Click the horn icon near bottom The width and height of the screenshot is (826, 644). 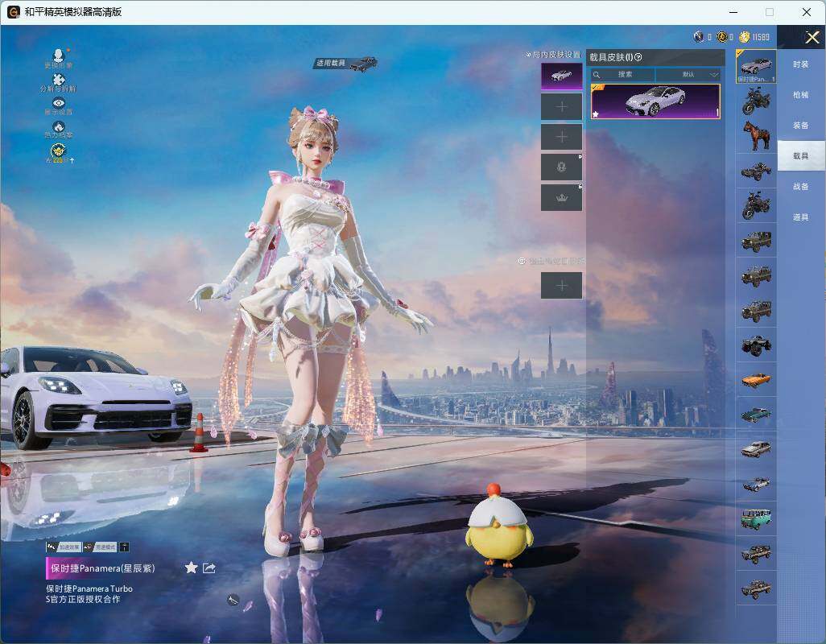(233, 599)
